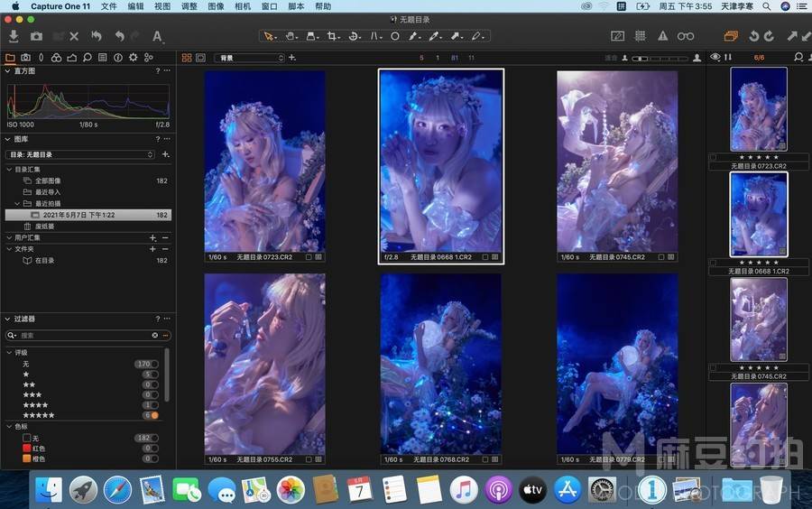Viewport: 812px width, 509px height.
Task: Collapse the 用户汇集 section
Action: point(9,237)
